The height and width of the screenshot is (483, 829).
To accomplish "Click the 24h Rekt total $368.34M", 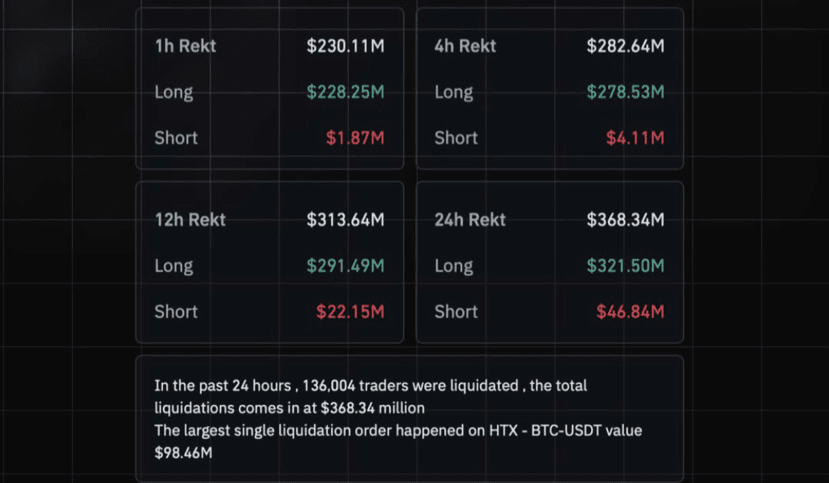I will point(625,220).
